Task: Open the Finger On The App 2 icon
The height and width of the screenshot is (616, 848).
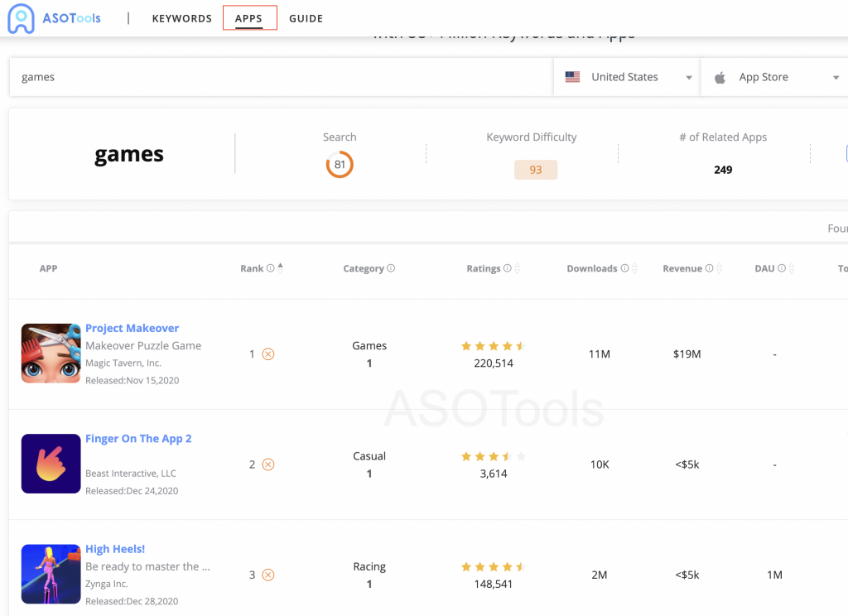Action: click(x=51, y=464)
